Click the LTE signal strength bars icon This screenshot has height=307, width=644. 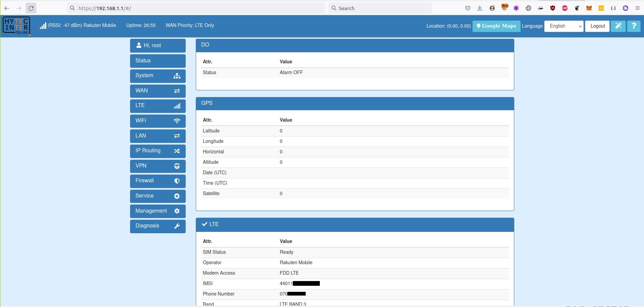point(43,26)
